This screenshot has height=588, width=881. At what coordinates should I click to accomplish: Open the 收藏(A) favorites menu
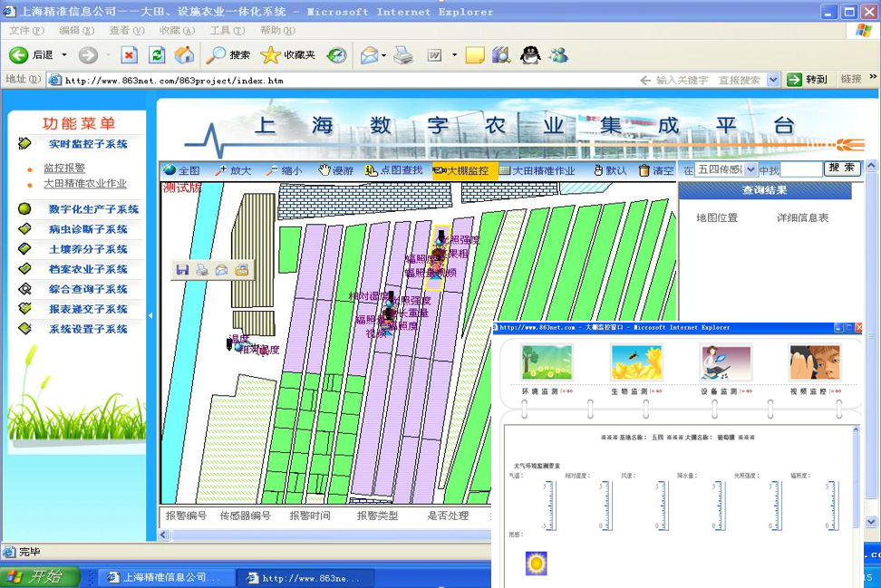click(x=177, y=30)
